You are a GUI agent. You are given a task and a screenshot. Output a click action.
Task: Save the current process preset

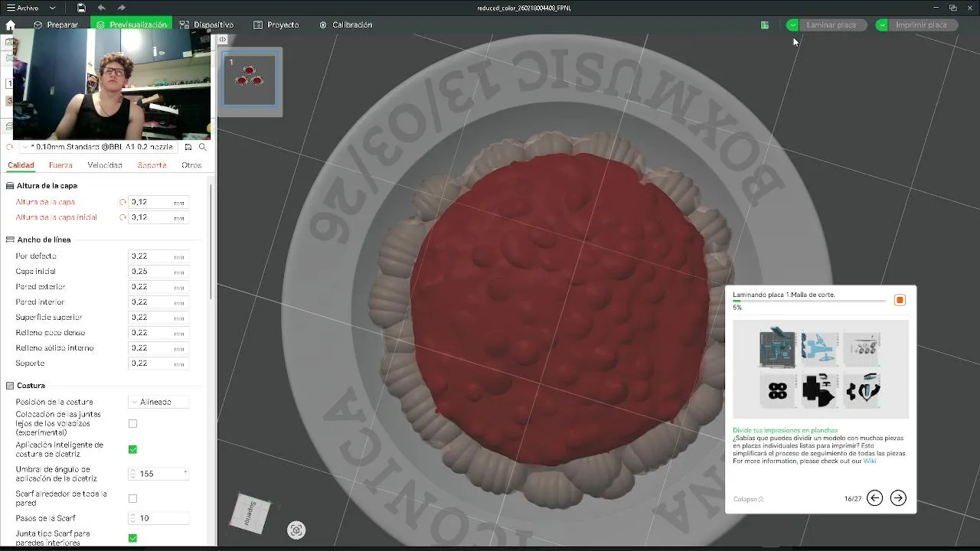pos(188,147)
